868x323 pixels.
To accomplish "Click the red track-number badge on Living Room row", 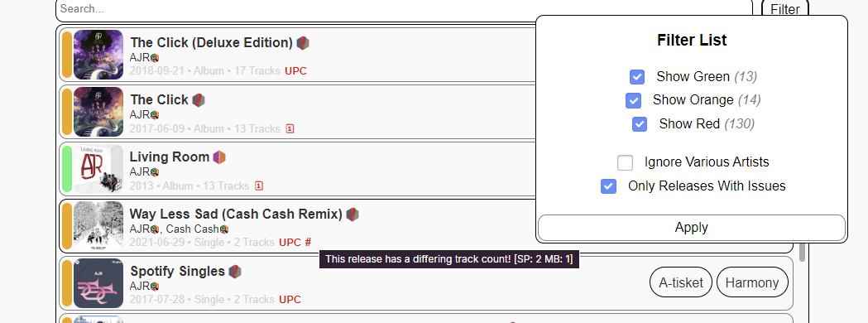I will click(258, 186).
